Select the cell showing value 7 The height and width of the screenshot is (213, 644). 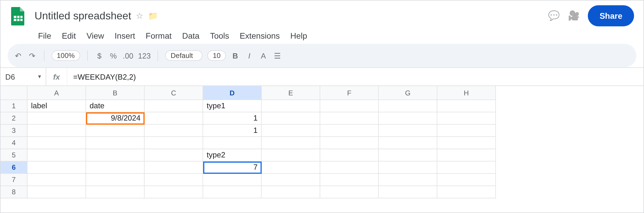click(x=232, y=167)
